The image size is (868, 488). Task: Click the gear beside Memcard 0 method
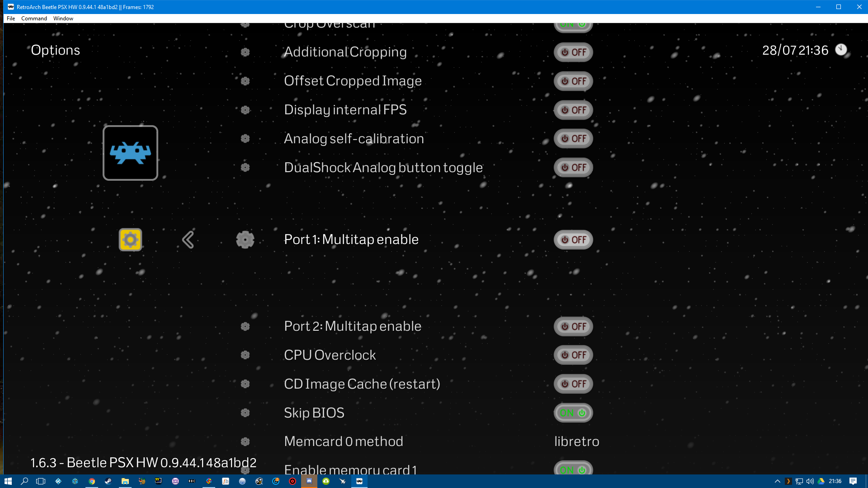click(245, 441)
